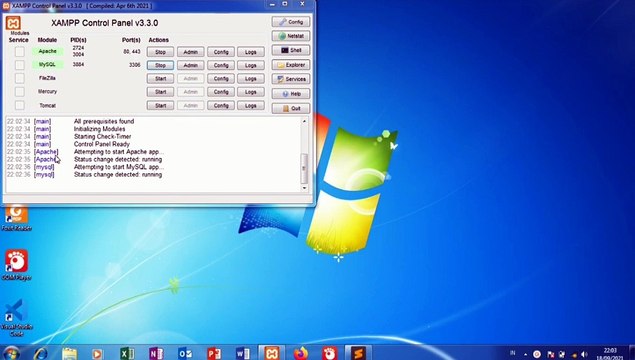Launch the XAMPP Shell
This screenshot has width=635, height=360.
(291, 50)
